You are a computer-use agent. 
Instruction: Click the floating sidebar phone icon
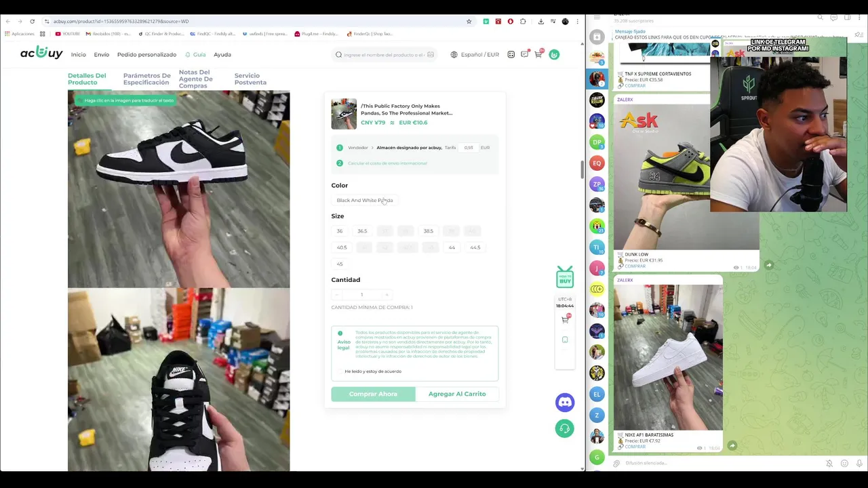pyautogui.click(x=565, y=340)
